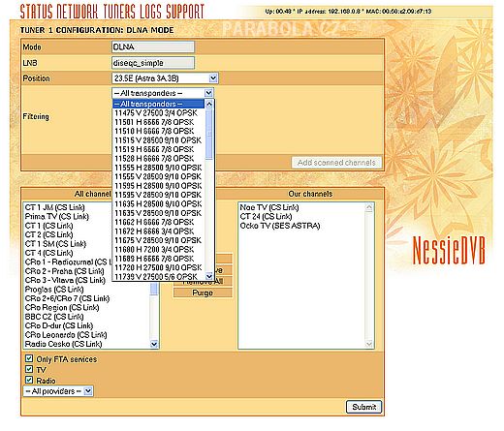
Task: Select CRo Leonardo (CS Link) channel
Action: pos(66,334)
